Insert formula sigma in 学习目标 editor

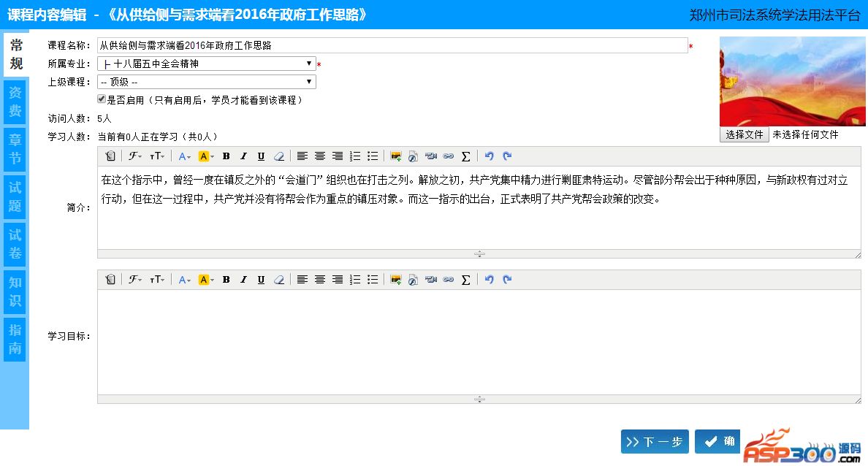pyautogui.click(x=466, y=280)
